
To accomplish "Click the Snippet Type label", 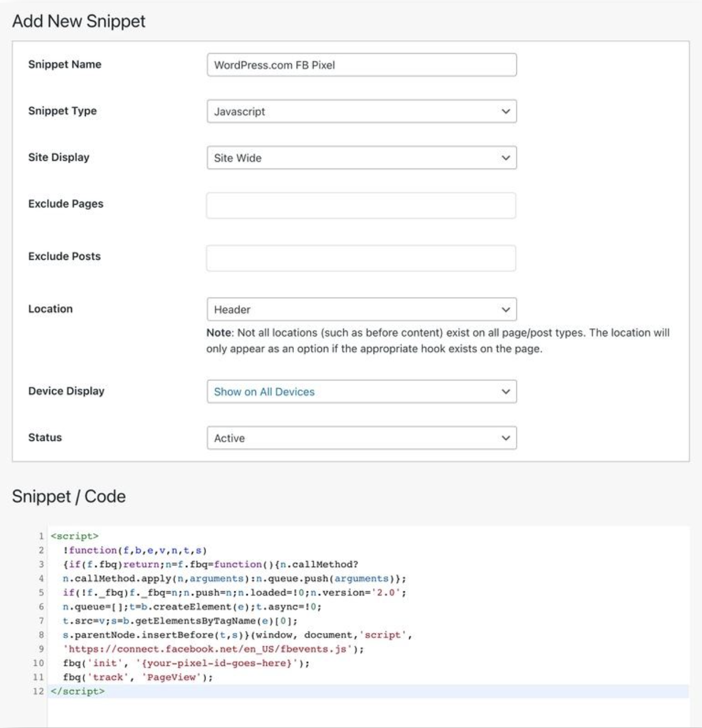I will point(63,111).
